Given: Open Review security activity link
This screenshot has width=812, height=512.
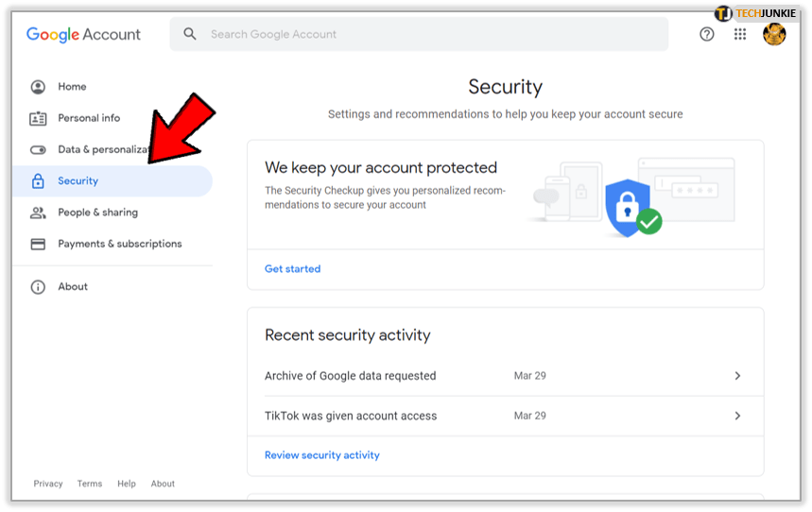Looking at the screenshot, I should (321, 455).
